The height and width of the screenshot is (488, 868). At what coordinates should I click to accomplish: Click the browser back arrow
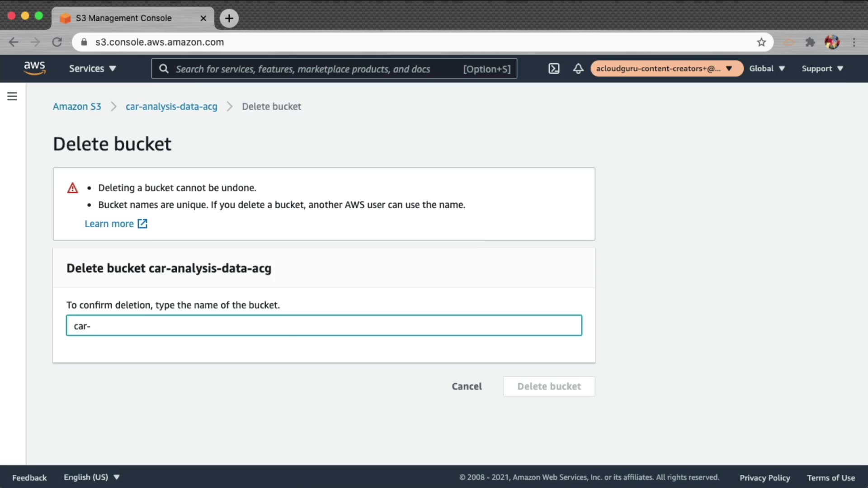tap(14, 42)
